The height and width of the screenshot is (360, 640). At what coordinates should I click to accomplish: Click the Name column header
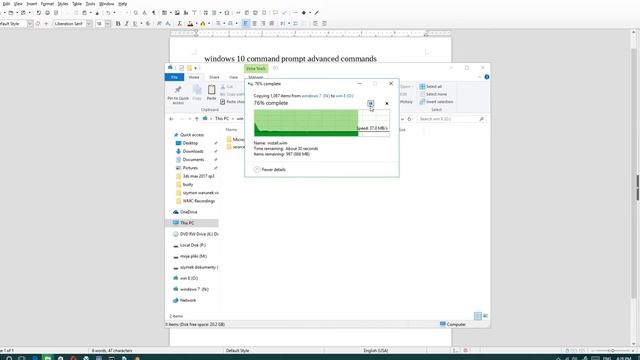[x=231, y=130]
